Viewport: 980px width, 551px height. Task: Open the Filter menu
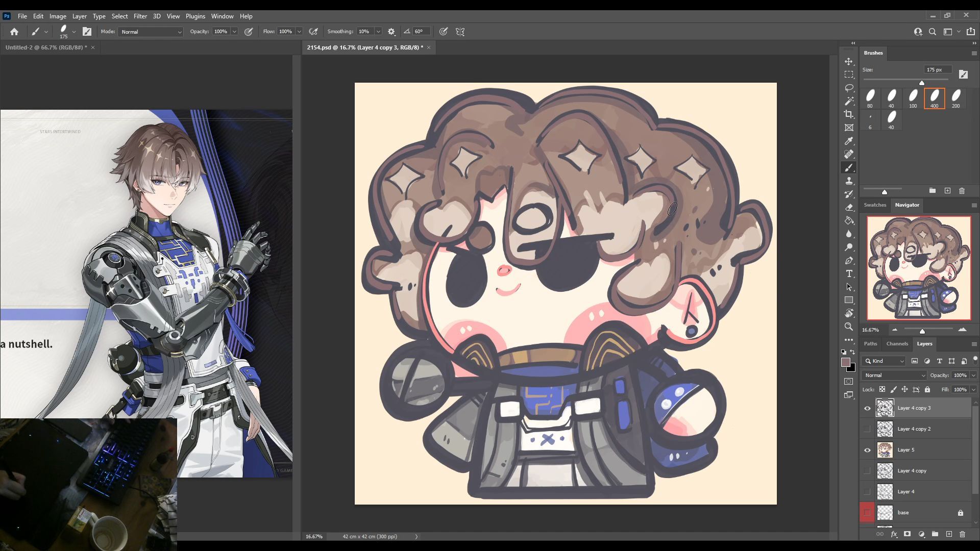click(140, 16)
